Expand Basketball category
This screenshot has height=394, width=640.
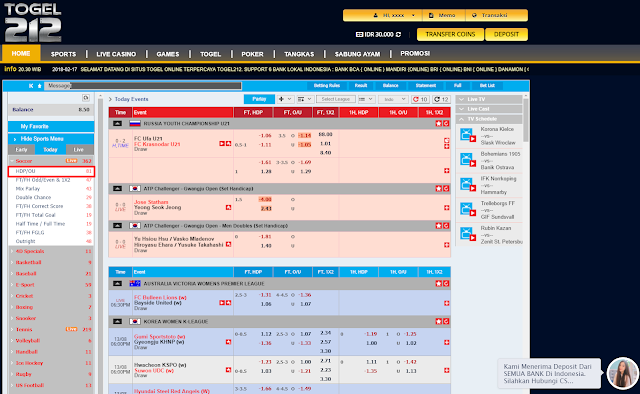coord(51,263)
